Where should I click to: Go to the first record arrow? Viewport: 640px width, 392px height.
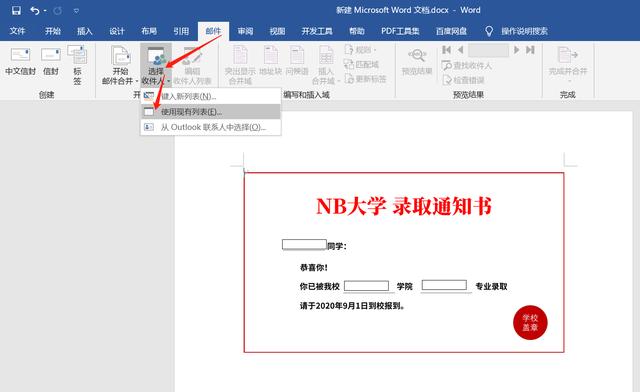coord(447,50)
